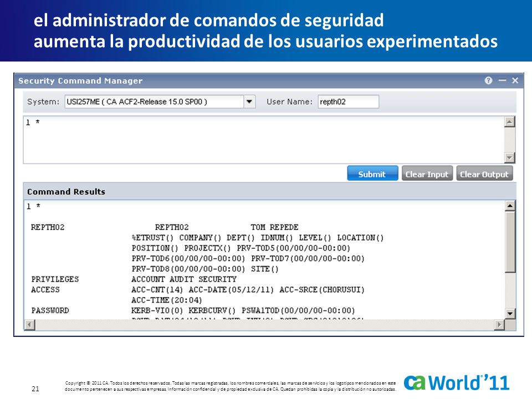Click the KERB-VIO(0) value in results
This screenshot has height=399, width=532.
point(157,310)
